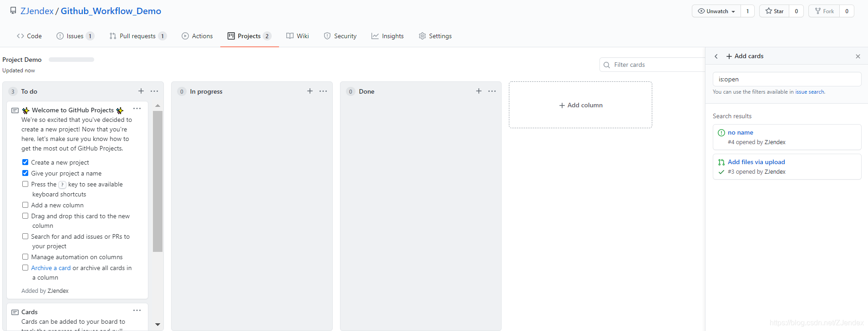Screen dimensions: 868x331
Task: Click the repository book icon beside ZJendex
Action: 13,10
